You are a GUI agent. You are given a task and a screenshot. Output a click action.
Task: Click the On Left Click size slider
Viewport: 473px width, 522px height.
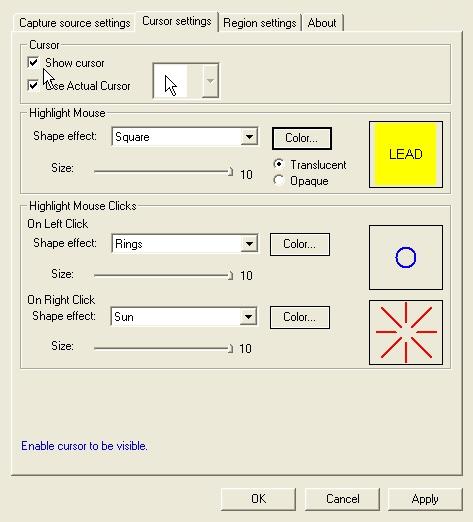click(x=163, y=275)
